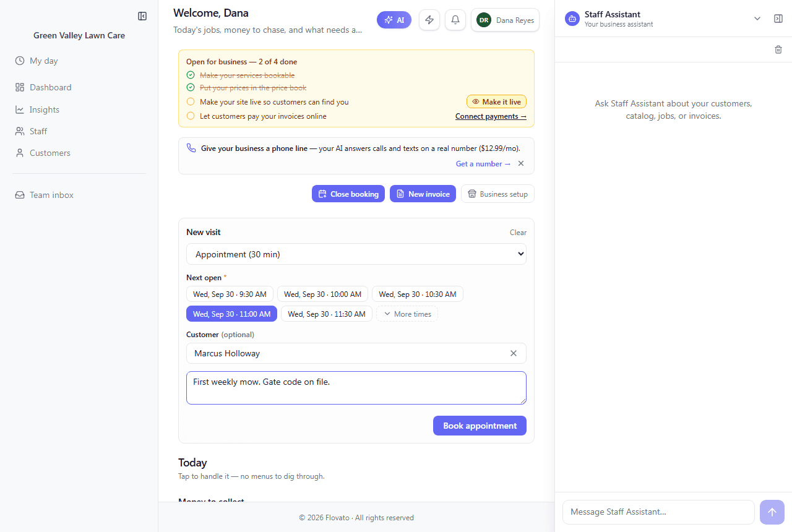Click the DR avatar for Dana Reyes
Viewport: 792px width, 532px height.
[484, 20]
